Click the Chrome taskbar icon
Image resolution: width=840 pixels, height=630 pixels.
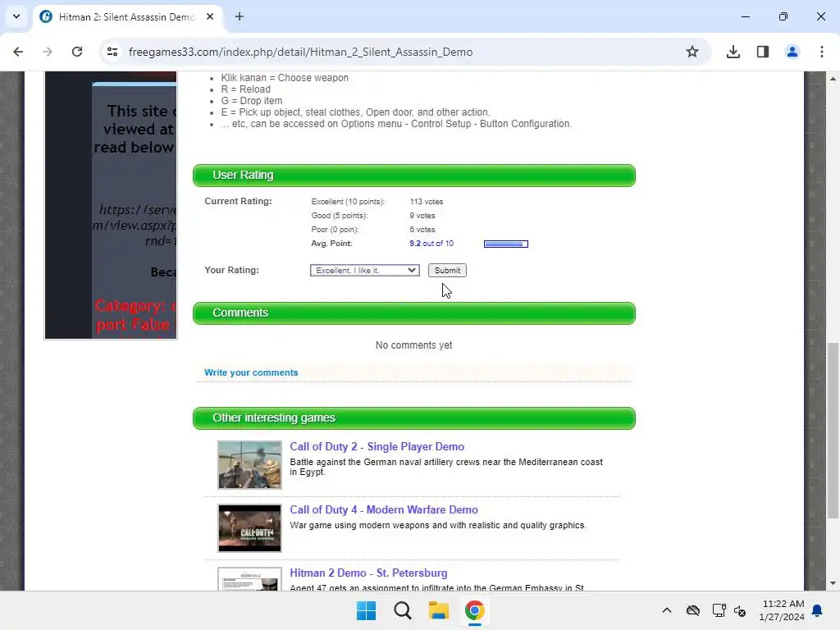(475, 610)
